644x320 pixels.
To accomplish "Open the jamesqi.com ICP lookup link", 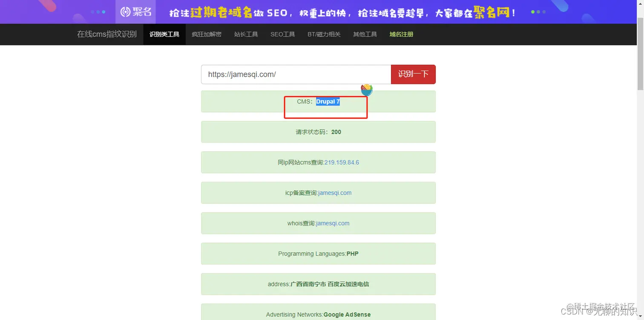I will pos(335,193).
